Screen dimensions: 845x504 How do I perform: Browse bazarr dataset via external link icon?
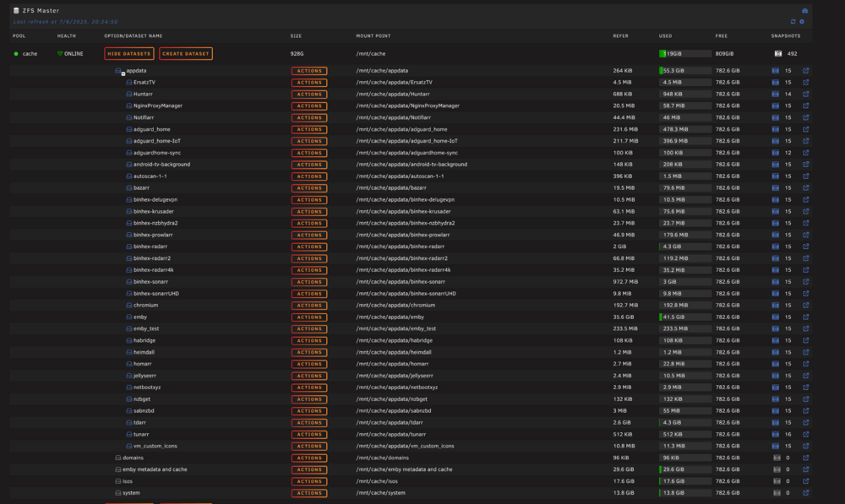pos(805,188)
